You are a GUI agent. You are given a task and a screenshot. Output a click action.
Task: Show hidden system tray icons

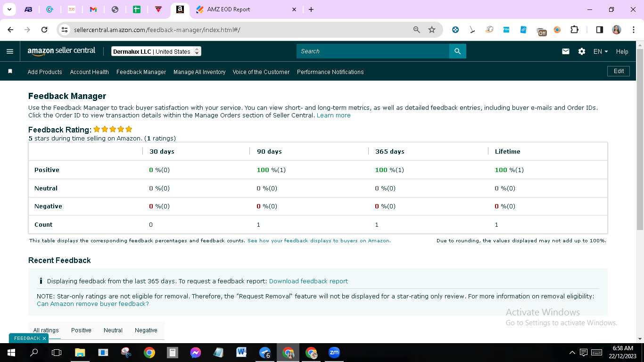[x=572, y=353]
